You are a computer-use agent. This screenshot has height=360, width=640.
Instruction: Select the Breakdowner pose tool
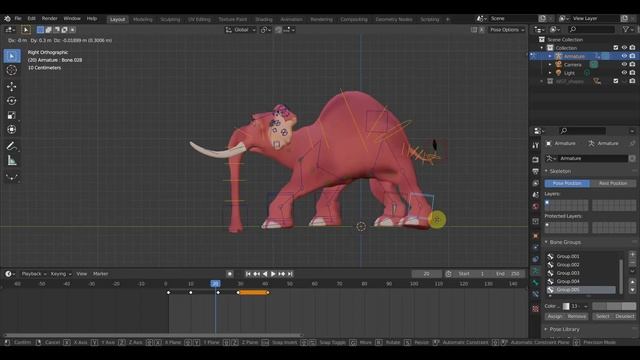[x=12, y=177]
